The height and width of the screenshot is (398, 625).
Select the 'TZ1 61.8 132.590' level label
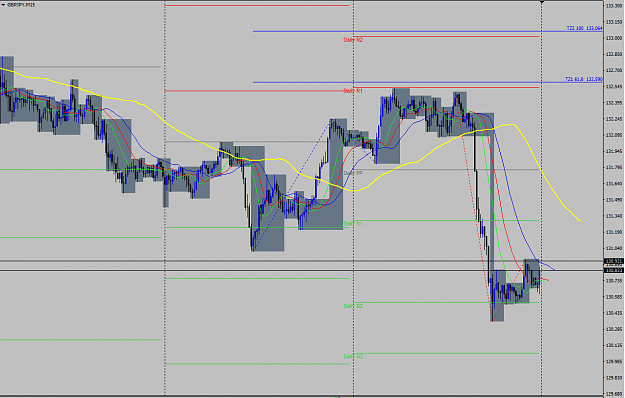point(584,79)
